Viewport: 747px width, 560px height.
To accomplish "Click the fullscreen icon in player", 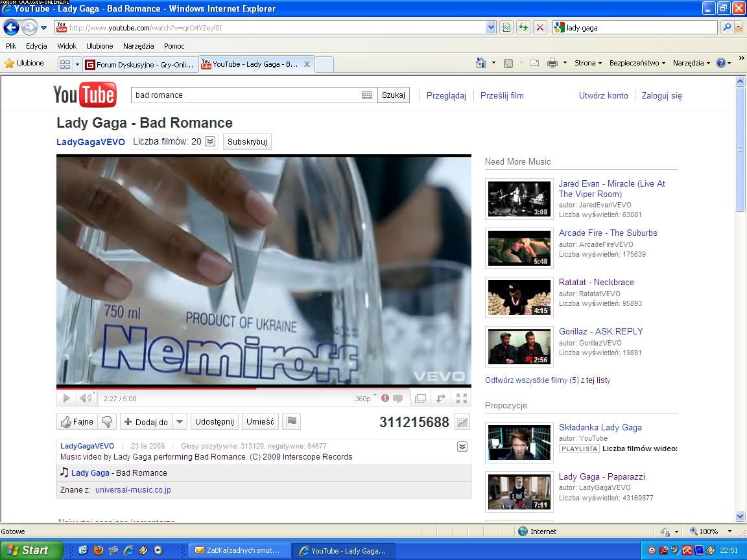I will (461, 399).
